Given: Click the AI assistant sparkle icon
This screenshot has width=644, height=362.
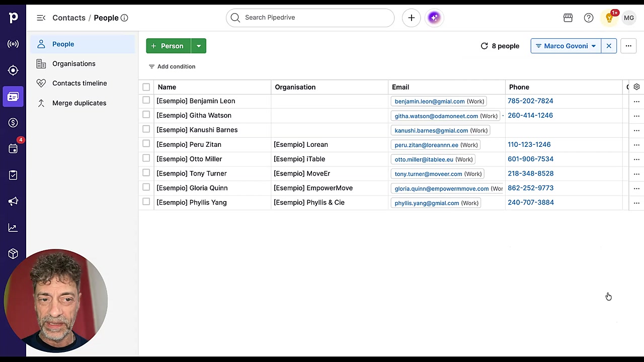Looking at the screenshot, I should tap(434, 18).
